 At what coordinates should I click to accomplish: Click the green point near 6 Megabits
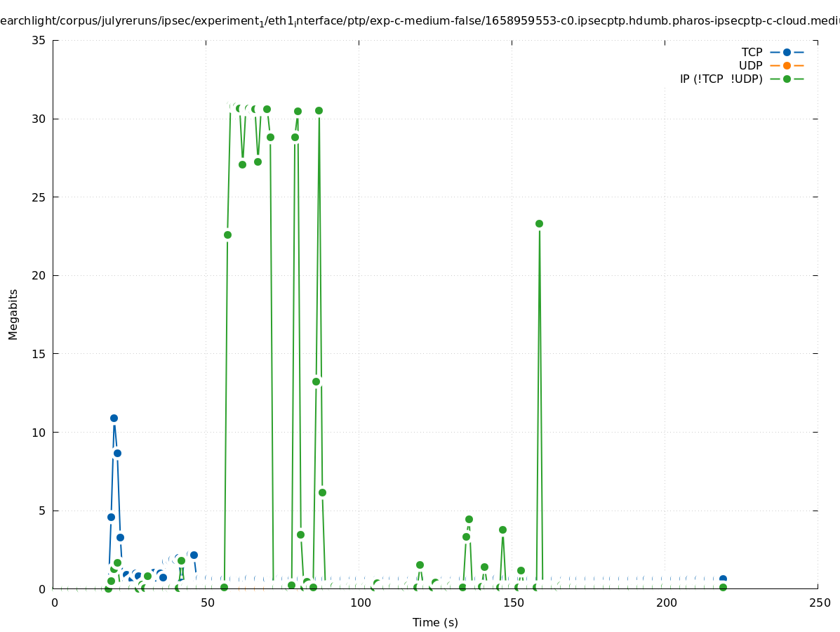[322, 492]
